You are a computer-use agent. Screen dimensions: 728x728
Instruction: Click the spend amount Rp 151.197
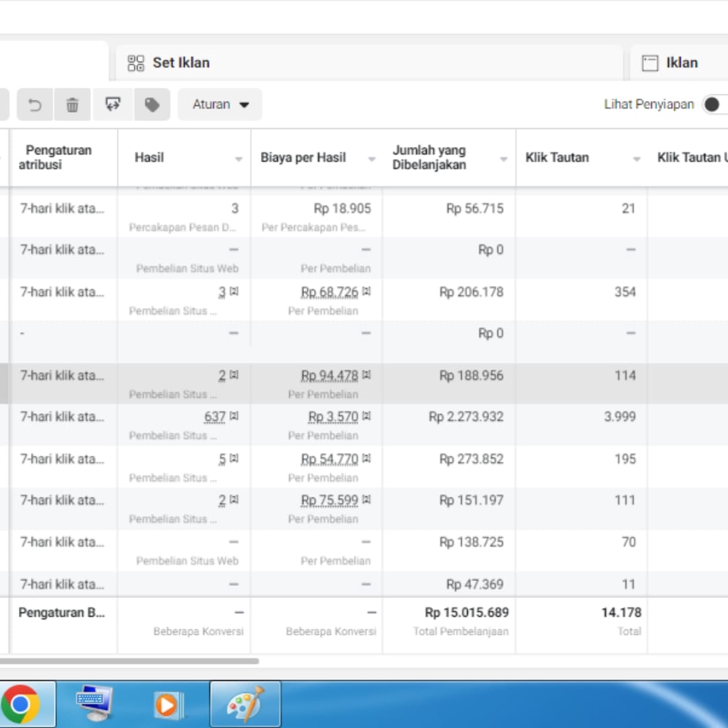click(472, 500)
